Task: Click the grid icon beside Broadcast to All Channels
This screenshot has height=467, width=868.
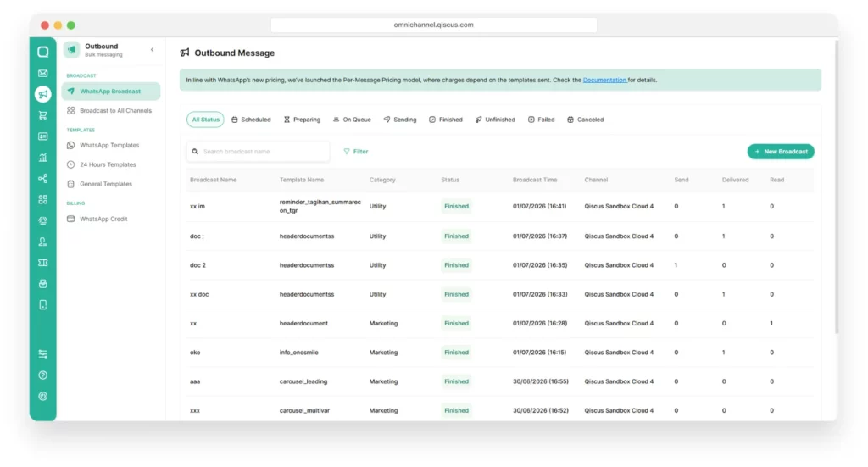Action: point(71,111)
